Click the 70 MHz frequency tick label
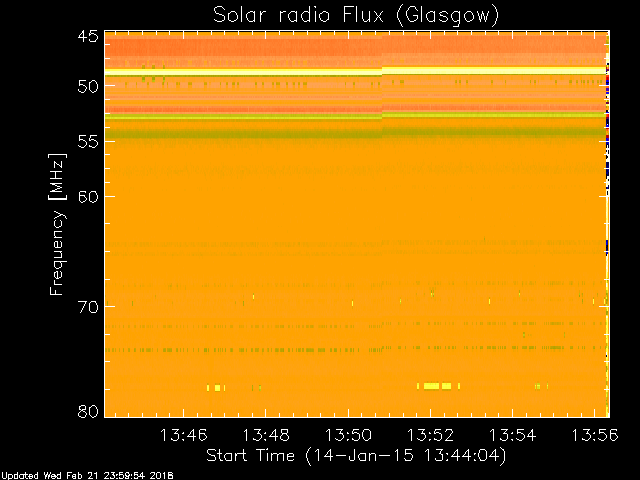The width and height of the screenshot is (640, 480). click(88, 307)
